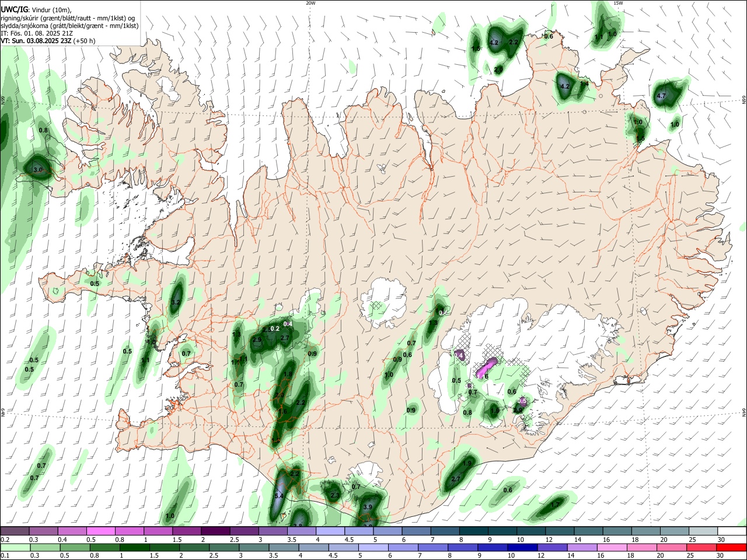
Task: Click the '15W' longitude label
Action: point(619,3)
